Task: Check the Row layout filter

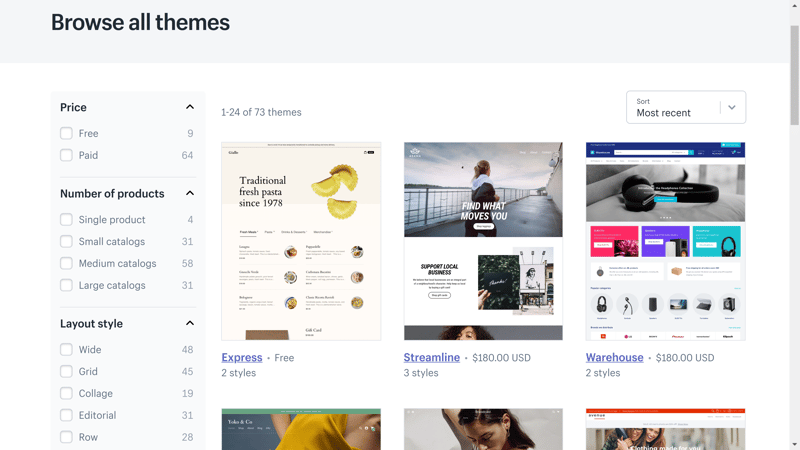Action: click(x=66, y=437)
